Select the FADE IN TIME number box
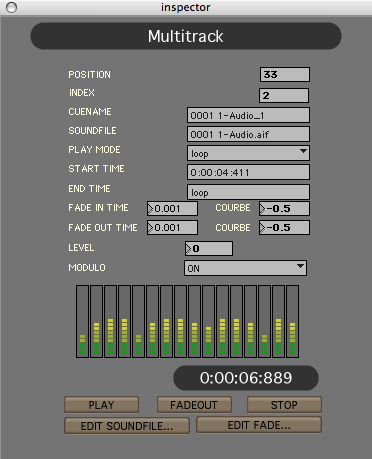The height and width of the screenshot is (459, 372). [172, 208]
